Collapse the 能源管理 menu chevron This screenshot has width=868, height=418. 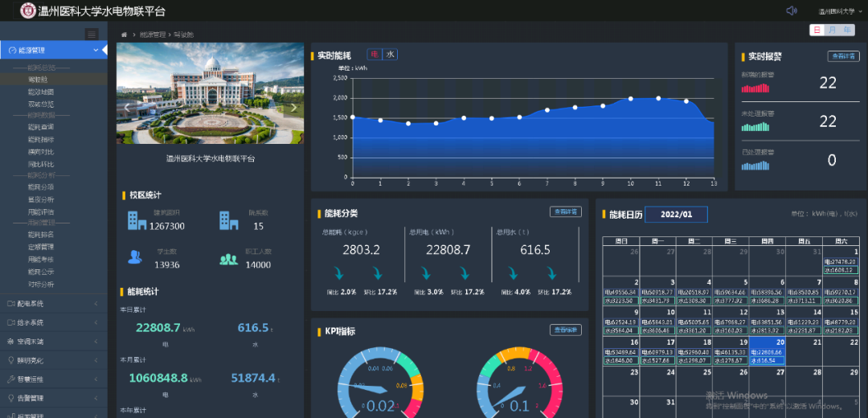[x=96, y=51]
